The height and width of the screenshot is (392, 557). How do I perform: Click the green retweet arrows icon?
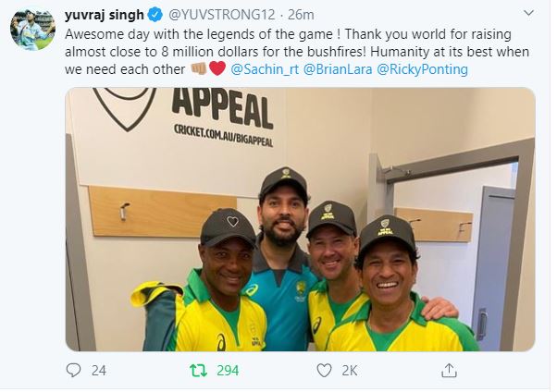coord(198,371)
